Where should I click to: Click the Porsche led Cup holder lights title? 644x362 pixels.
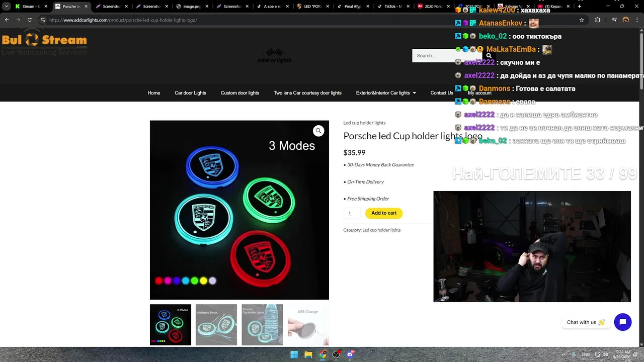[413, 136]
